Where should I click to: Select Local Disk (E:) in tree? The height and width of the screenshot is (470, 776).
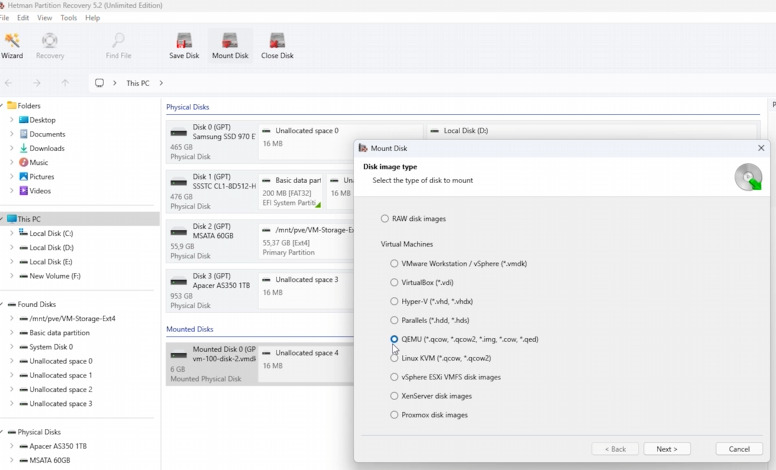(x=50, y=262)
